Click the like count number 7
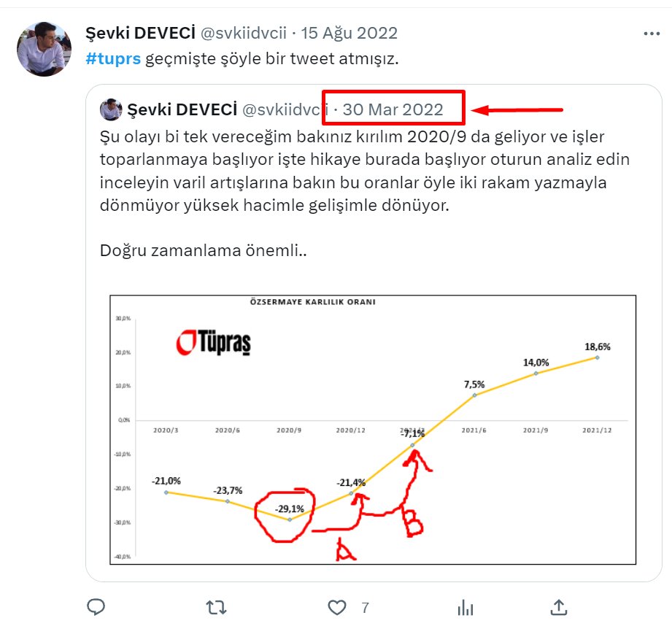This screenshot has height=626, width=672. [365, 608]
